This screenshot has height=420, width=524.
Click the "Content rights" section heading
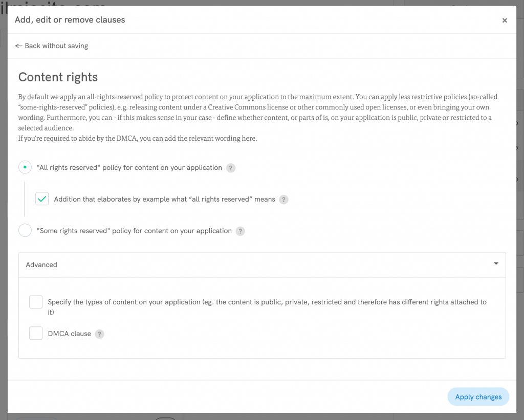pos(58,77)
